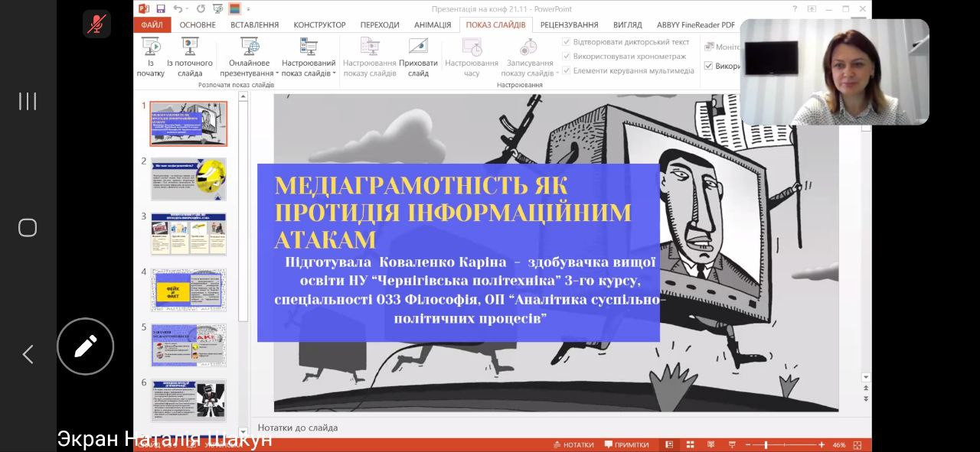This screenshot has width=980, height=452.
Task: Click zoom in plus in status bar
Action: (822, 444)
